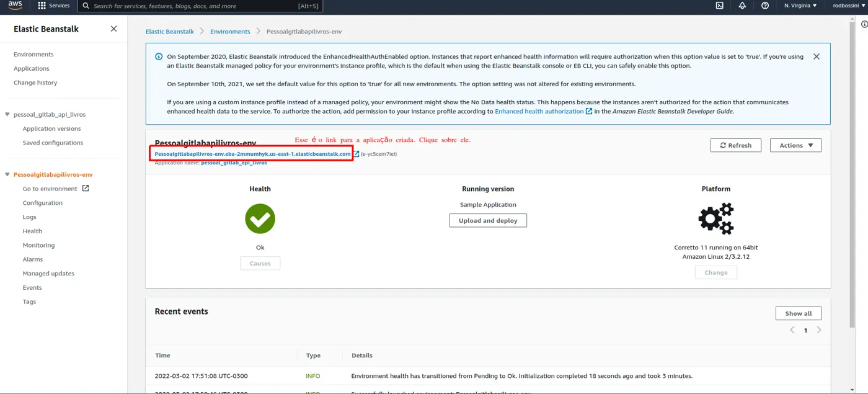Go to next events page
Image resolution: width=868 pixels, height=394 pixels.
(x=819, y=330)
